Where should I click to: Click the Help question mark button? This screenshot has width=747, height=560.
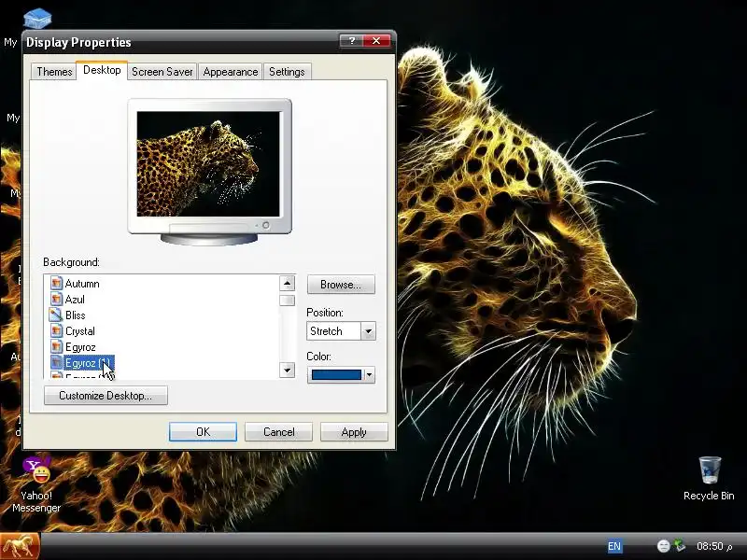click(352, 41)
